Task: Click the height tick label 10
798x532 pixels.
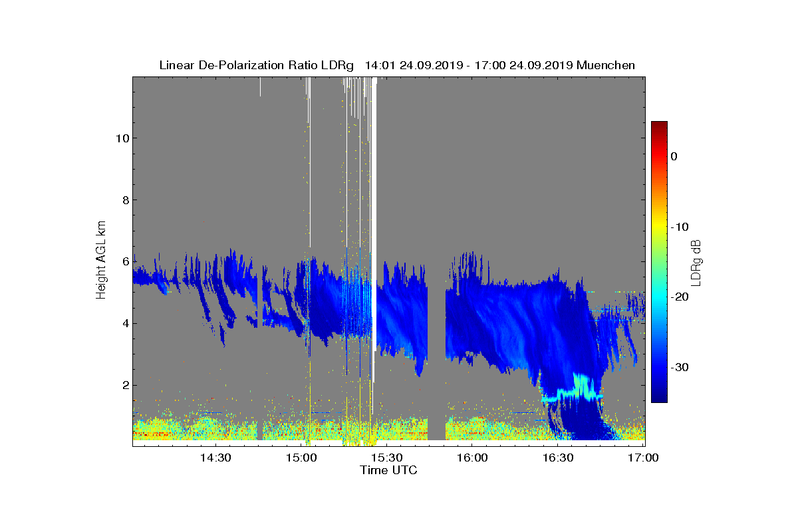Action: point(122,138)
